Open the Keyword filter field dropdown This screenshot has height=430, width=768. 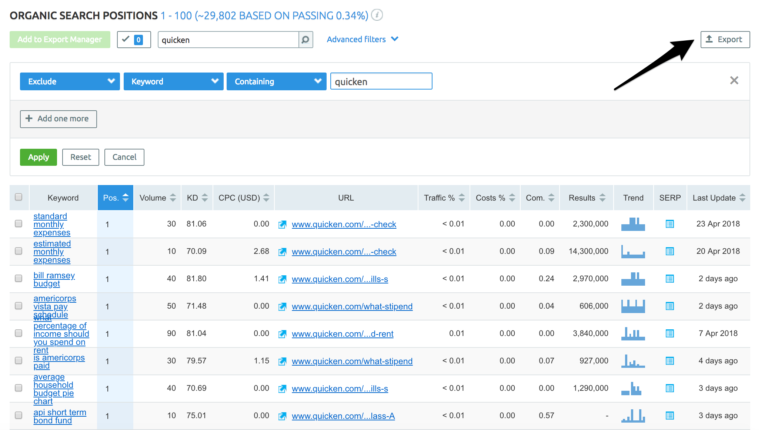[173, 81]
